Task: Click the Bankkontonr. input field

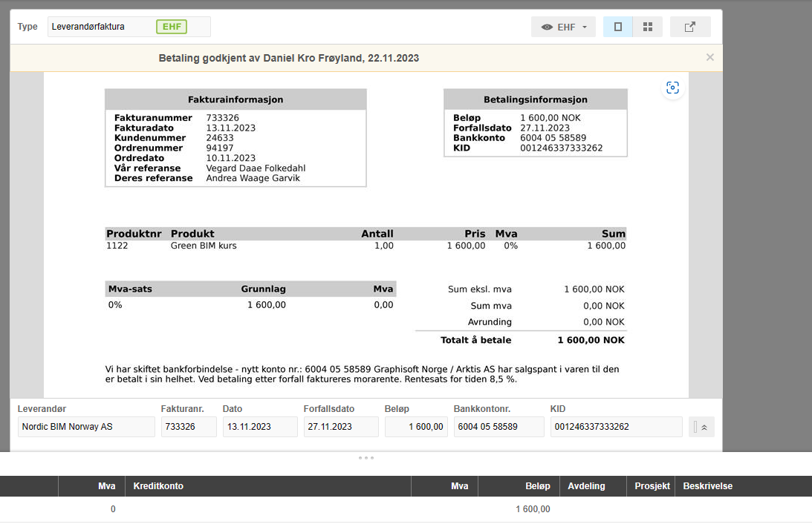Action: point(498,427)
